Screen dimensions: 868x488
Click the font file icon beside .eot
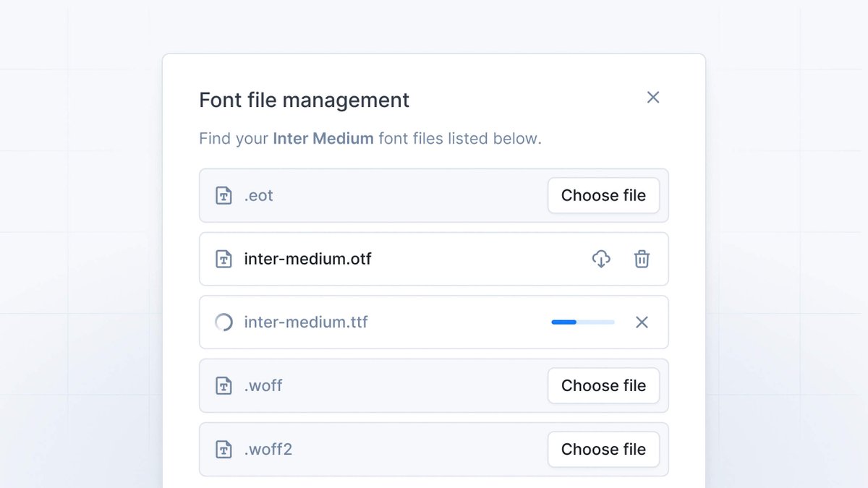tap(224, 195)
